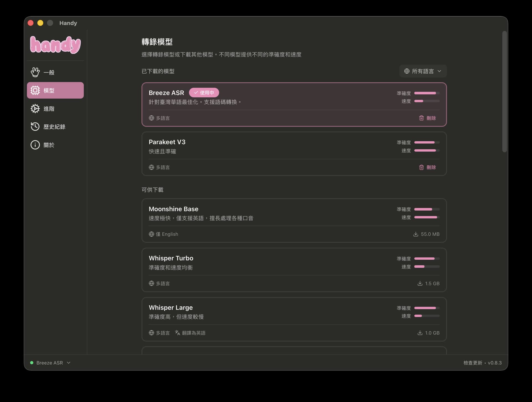Go to the 進階 section
This screenshot has height=402, width=532.
(x=55, y=109)
